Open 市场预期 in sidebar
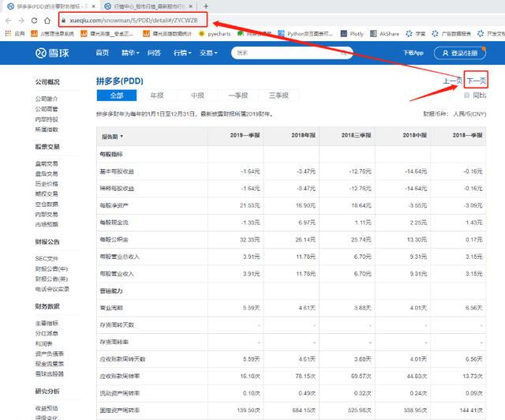The image size is (505, 420). coord(47,224)
